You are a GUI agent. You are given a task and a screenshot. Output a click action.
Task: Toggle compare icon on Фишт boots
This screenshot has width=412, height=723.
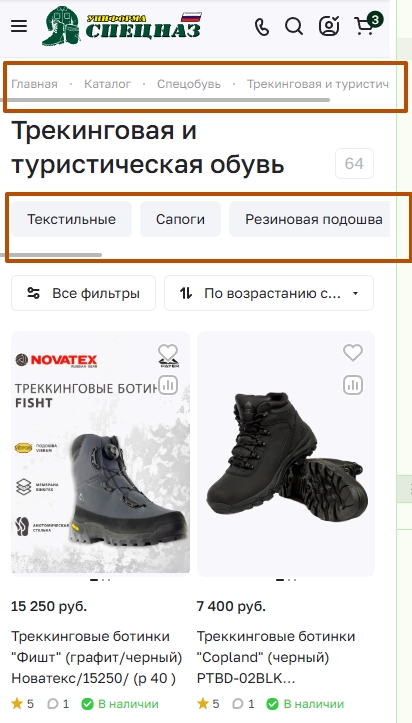[168, 385]
